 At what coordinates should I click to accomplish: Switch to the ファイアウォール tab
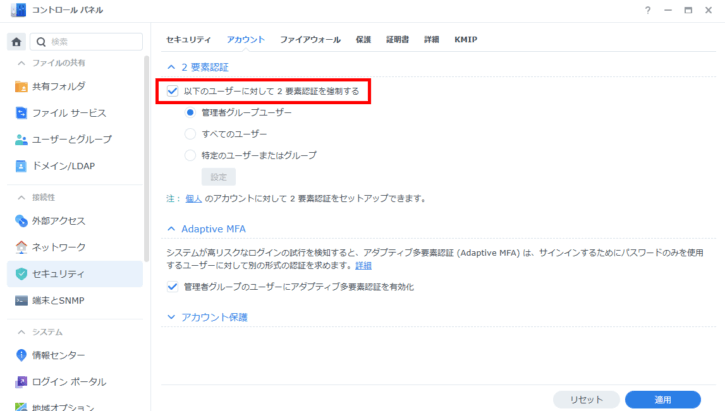310,39
